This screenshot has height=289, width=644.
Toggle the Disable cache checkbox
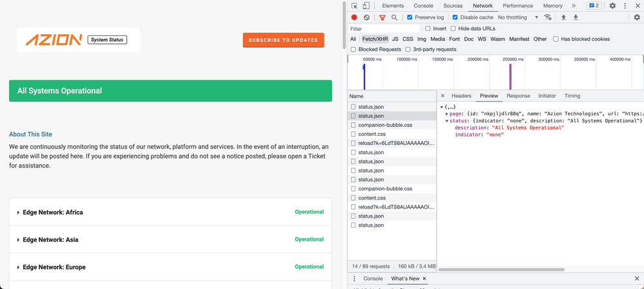(x=455, y=17)
